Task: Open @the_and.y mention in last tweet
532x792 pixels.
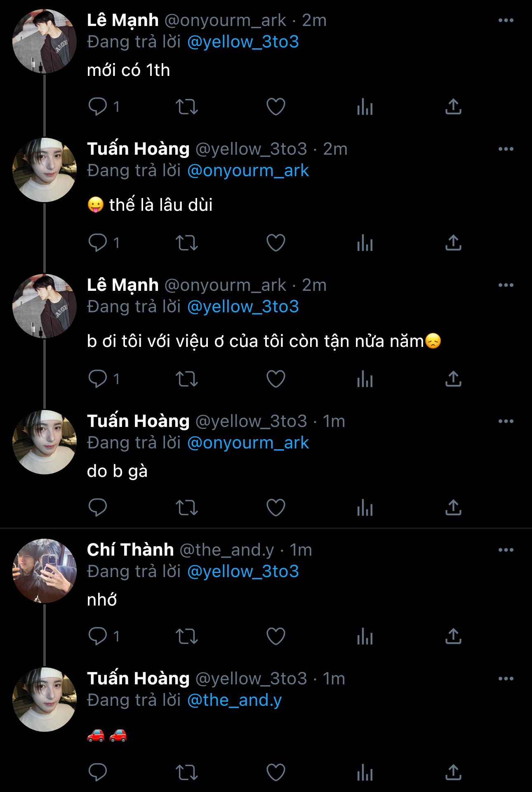Action: click(x=234, y=700)
